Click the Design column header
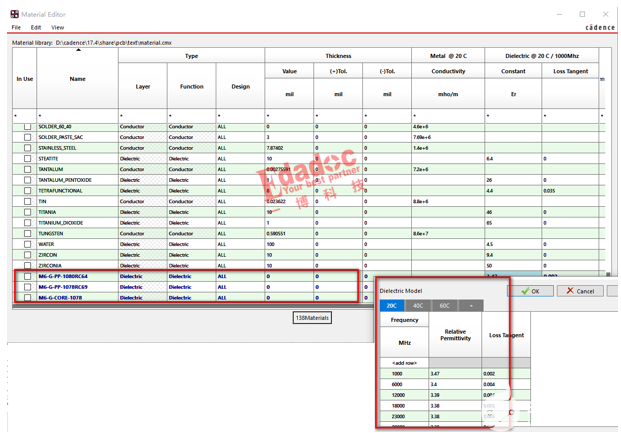This screenshot has height=433, width=621. 240,86
